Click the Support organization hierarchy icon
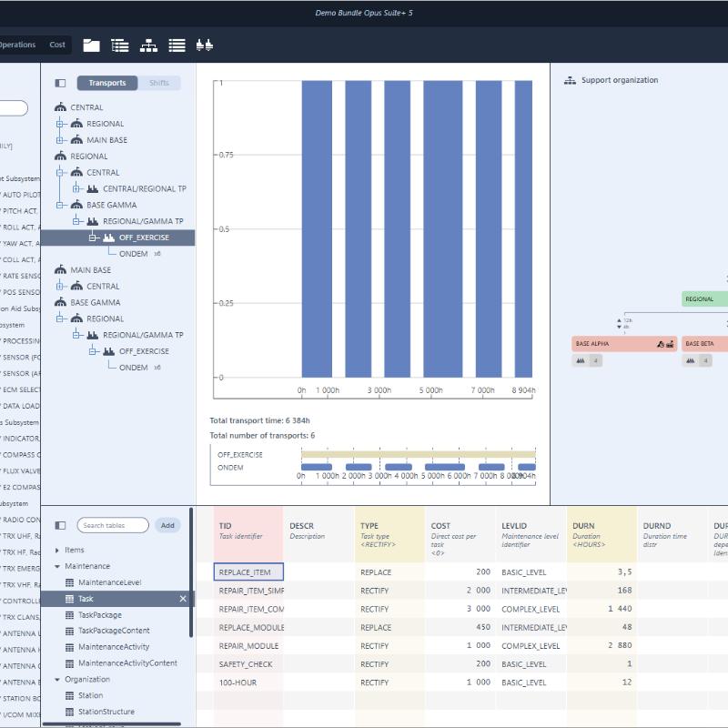Viewport: 728px width, 728px height. [x=570, y=80]
